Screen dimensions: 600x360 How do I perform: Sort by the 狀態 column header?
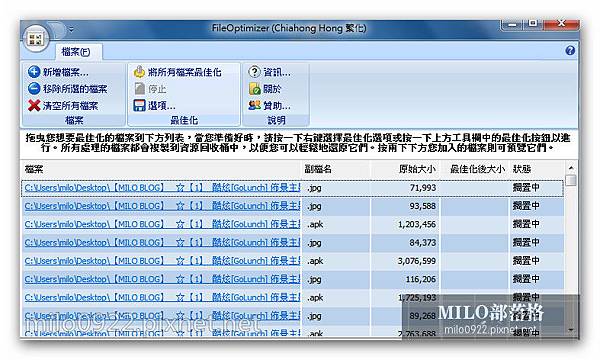(537, 169)
